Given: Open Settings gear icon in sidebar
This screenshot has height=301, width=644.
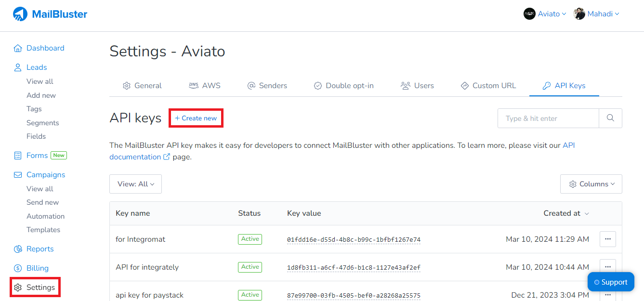Looking at the screenshot, I should tap(18, 288).
